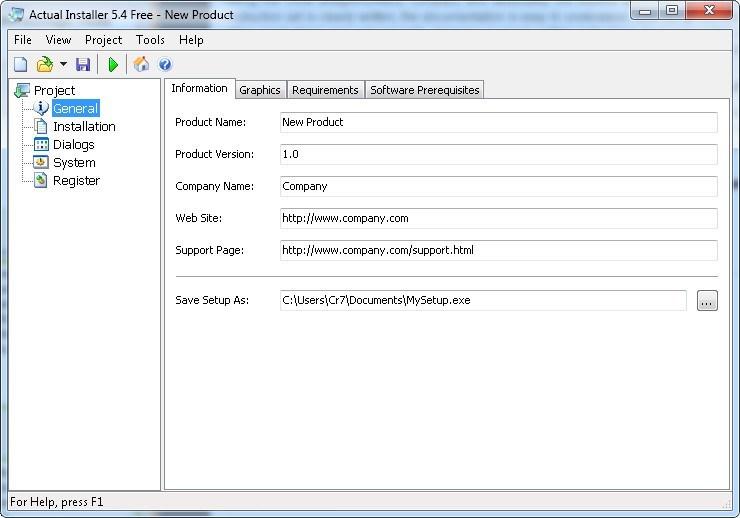Open the Tools menu
Screen dimensions: 740x518
coord(150,40)
